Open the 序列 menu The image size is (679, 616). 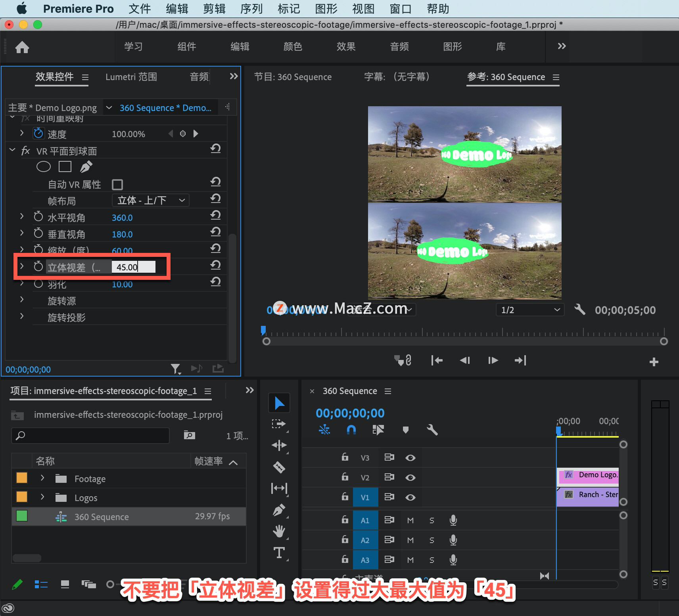251,9
